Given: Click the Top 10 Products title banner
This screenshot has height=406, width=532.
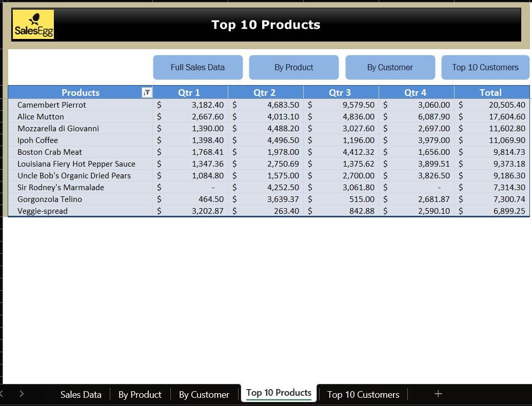Looking at the screenshot, I should (266, 25).
